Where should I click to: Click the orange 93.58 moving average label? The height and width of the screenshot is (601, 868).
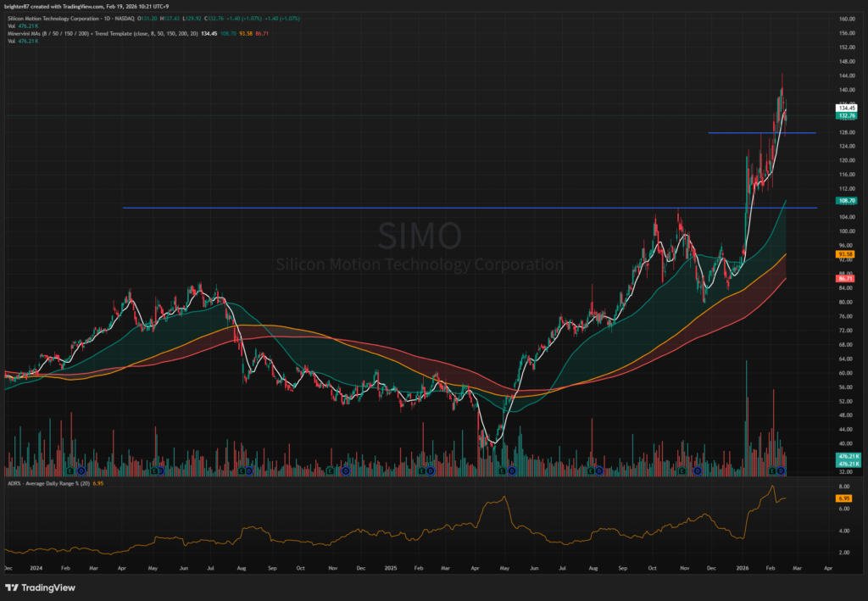[x=845, y=254]
